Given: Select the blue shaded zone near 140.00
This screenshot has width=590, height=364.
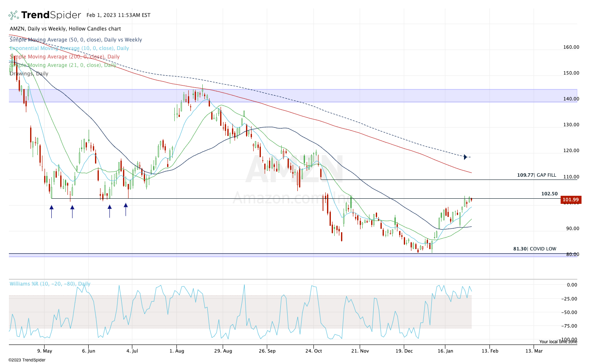Looking at the screenshot, I should (293, 96).
